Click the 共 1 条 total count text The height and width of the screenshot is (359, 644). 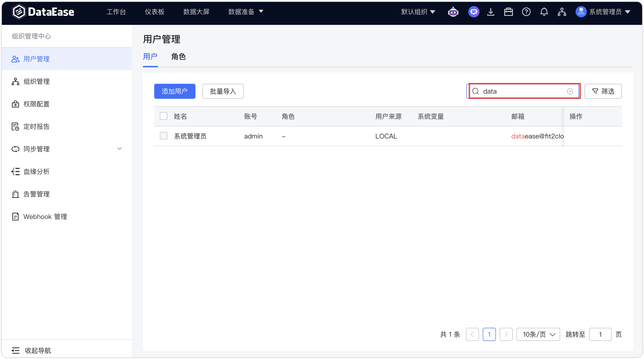450,334
